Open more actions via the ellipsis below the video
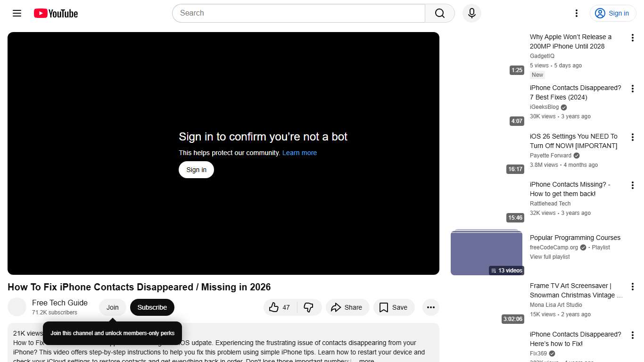Screen dimensions: 644x362 430,307
